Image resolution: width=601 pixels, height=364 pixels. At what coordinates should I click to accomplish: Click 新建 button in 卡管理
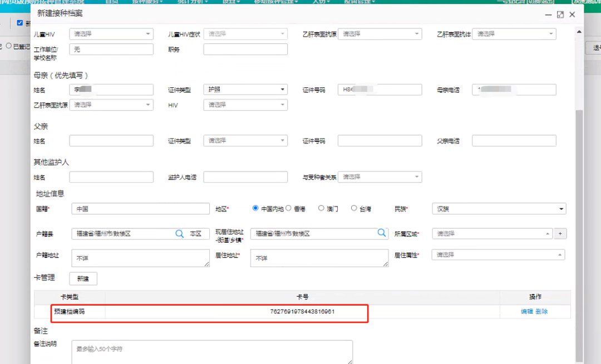83,278
